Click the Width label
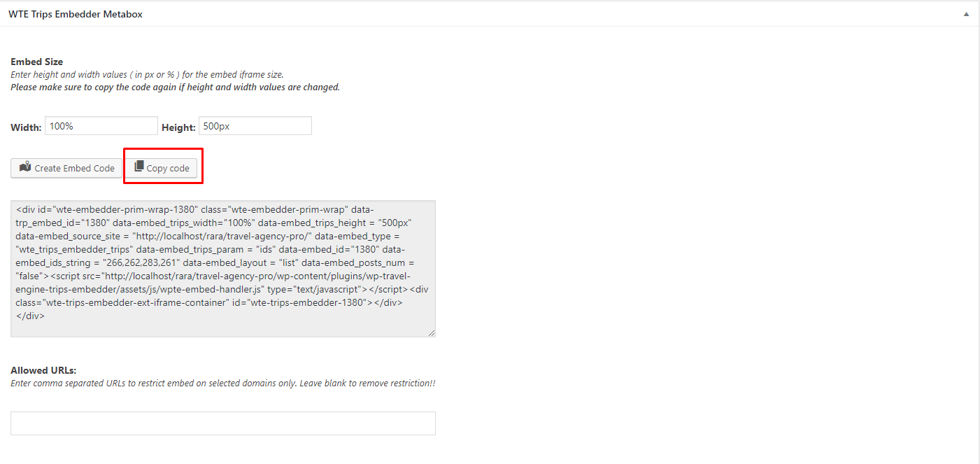This screenshot has width=980, height=464. click(x=26, y=127)
